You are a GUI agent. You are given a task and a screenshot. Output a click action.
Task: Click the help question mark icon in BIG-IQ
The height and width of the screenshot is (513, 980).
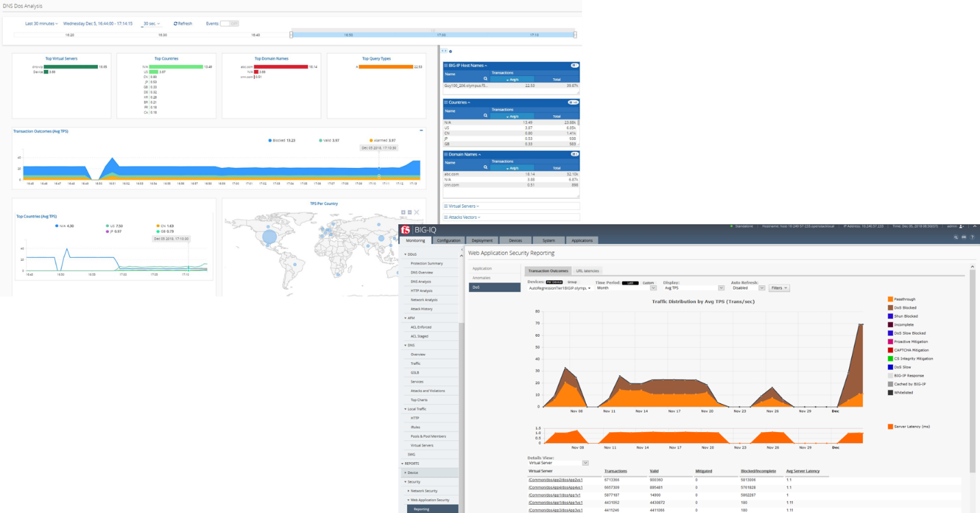tap(972, 237)
